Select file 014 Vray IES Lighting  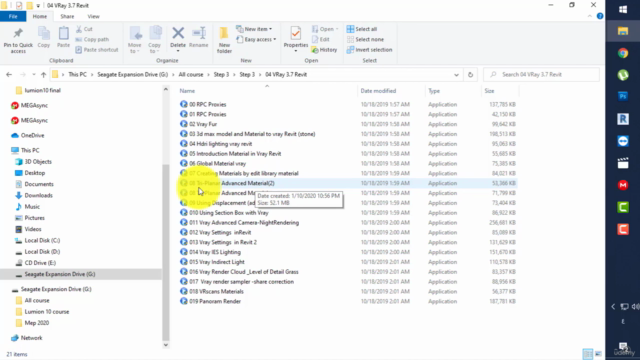(x=215, y=252)
